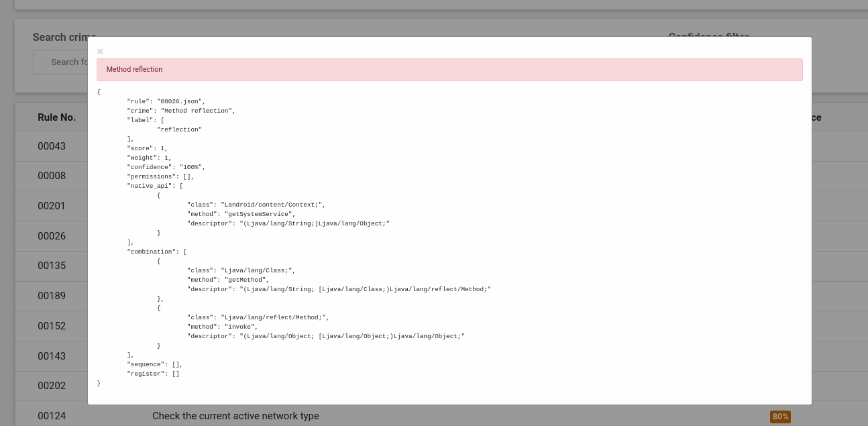Click the "confidence": "100%" line
Screen dimensions: 868x426
(x=166, y=167)
